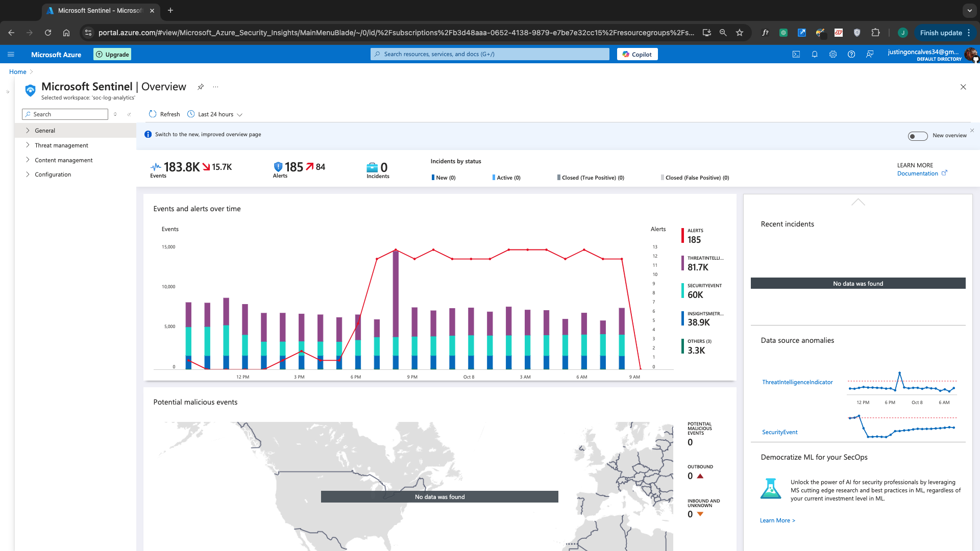The image size is (980, 551).
Task: Click the OTHERS (3) 3.3K legend entry
Action: tap(697, 346)
